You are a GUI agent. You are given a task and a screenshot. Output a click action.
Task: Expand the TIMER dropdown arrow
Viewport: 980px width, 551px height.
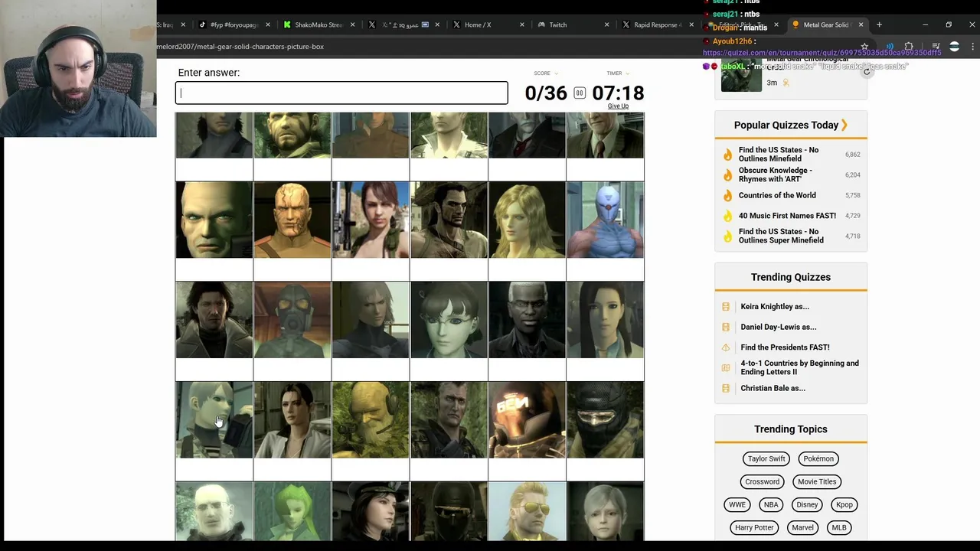pyautogui.click(x=627, y=73)
